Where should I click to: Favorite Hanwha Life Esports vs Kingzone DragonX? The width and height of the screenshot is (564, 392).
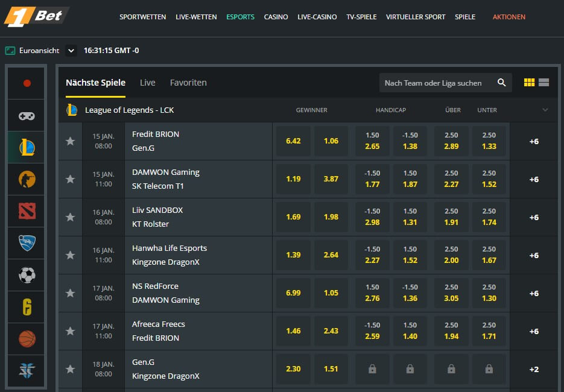[x=70, y=255]
